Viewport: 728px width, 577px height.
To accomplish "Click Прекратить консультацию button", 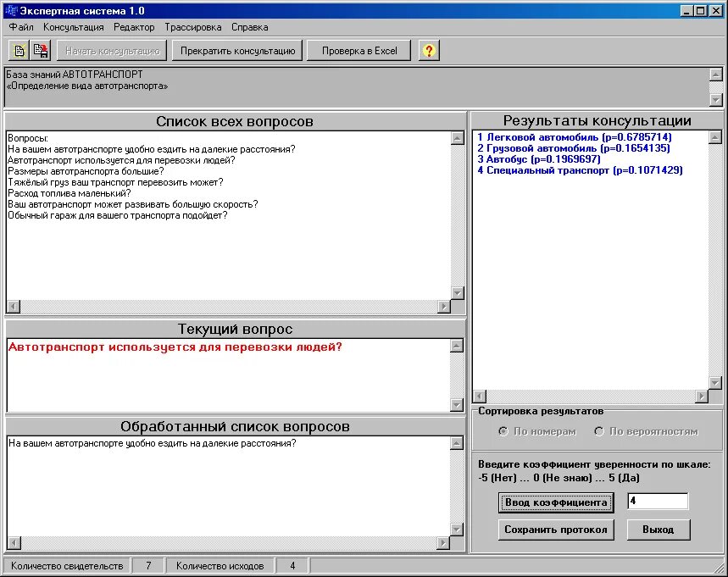I will click(x=237, y=51).
